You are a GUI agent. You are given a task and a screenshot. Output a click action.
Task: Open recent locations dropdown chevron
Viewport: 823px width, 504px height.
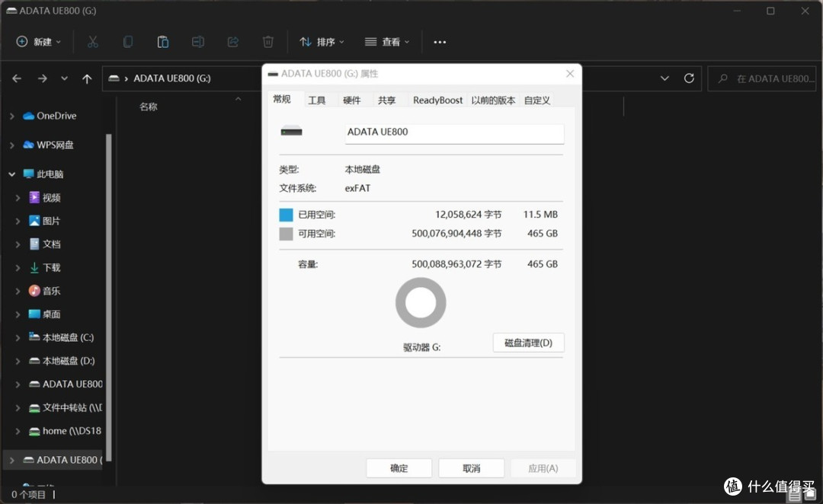tap(64, 78)
